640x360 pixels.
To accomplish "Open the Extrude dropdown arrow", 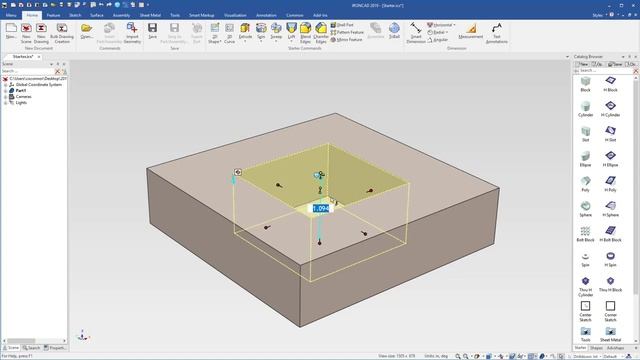I will (245, 42).
